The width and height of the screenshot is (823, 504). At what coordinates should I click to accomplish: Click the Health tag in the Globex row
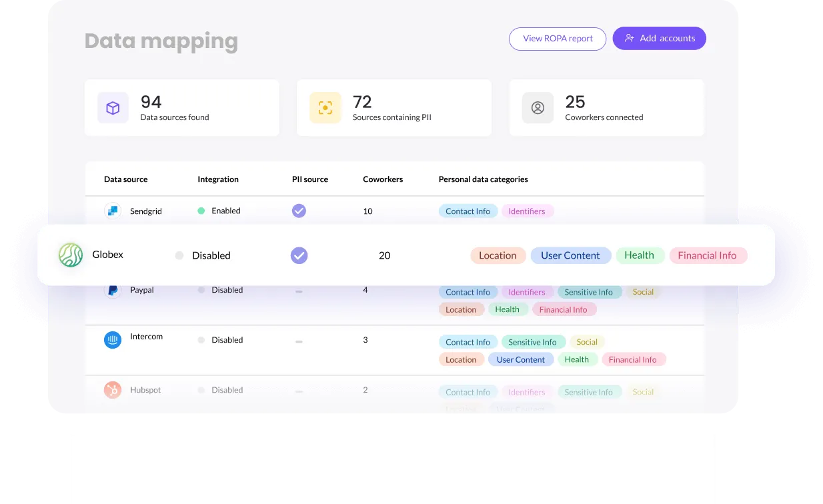click(640, 255)
